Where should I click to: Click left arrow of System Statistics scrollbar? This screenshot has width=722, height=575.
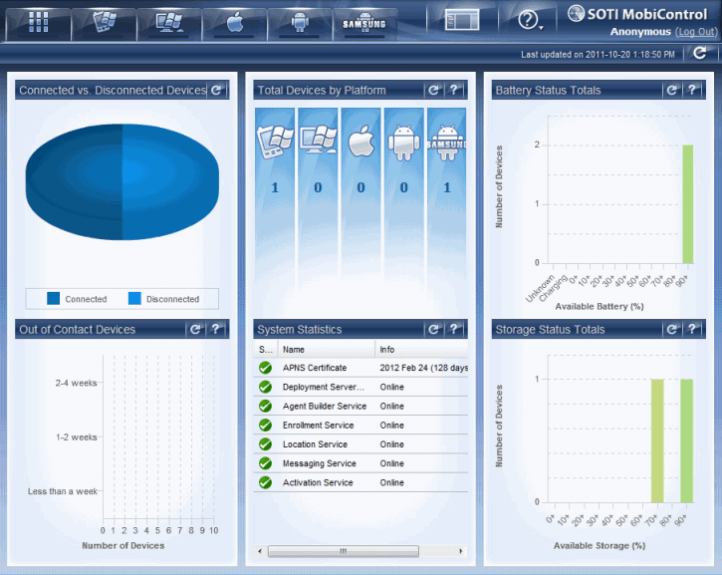[260, 551]
